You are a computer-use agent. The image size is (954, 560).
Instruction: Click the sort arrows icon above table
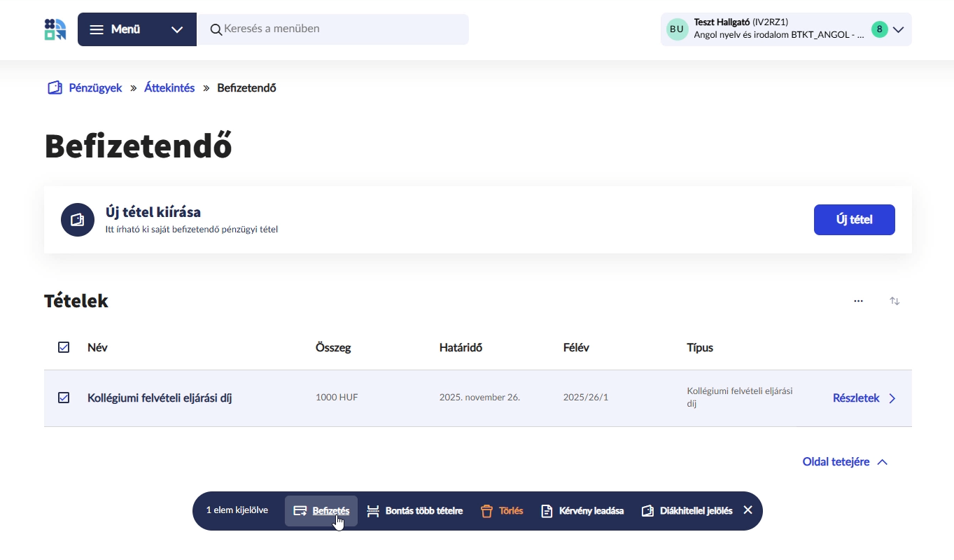tap(895, 301)
